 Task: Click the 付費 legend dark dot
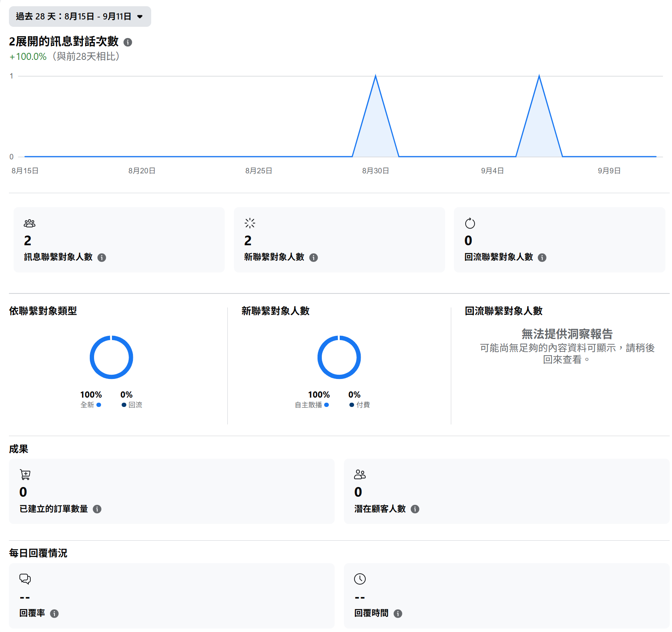point(352,405)
